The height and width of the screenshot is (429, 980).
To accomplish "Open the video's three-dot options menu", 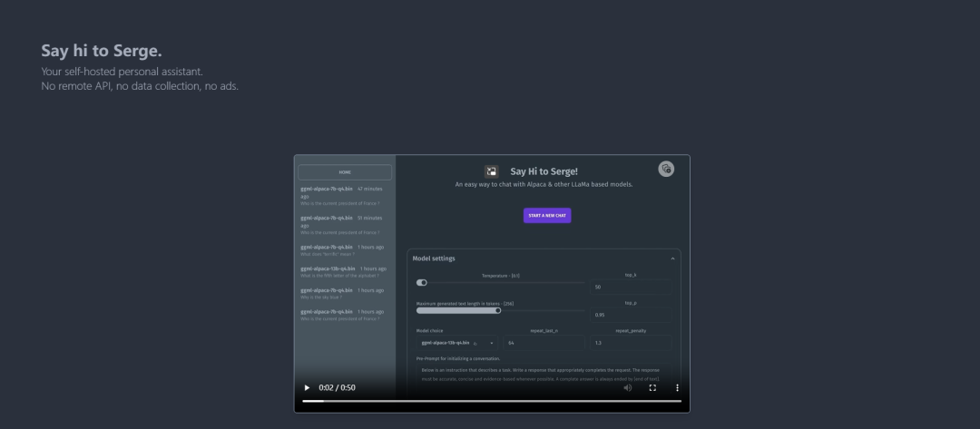I will point(677,388).
